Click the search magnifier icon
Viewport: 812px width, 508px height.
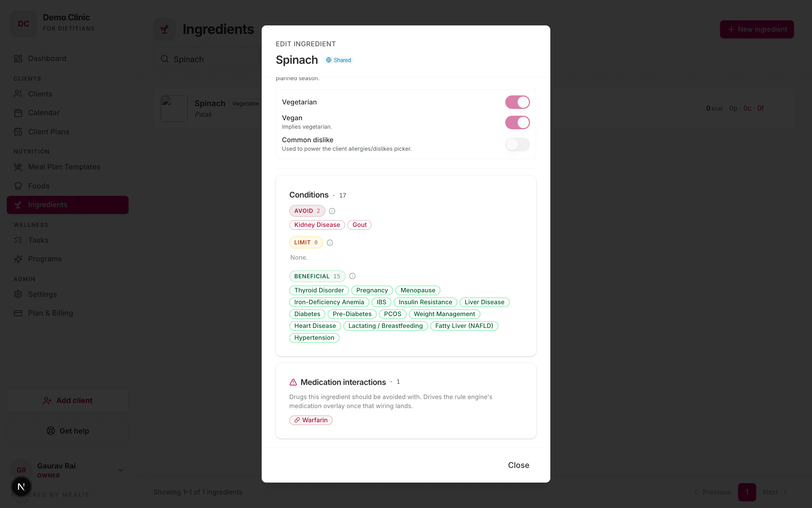click(x=164, y=59)
